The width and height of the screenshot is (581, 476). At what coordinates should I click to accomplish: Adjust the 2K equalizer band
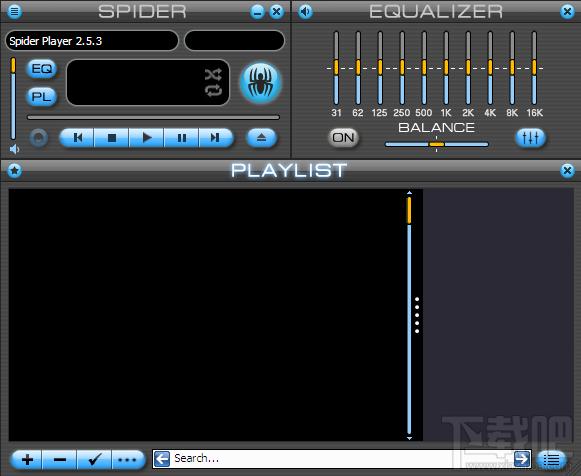pyautogui.click(x=468, y=68)
